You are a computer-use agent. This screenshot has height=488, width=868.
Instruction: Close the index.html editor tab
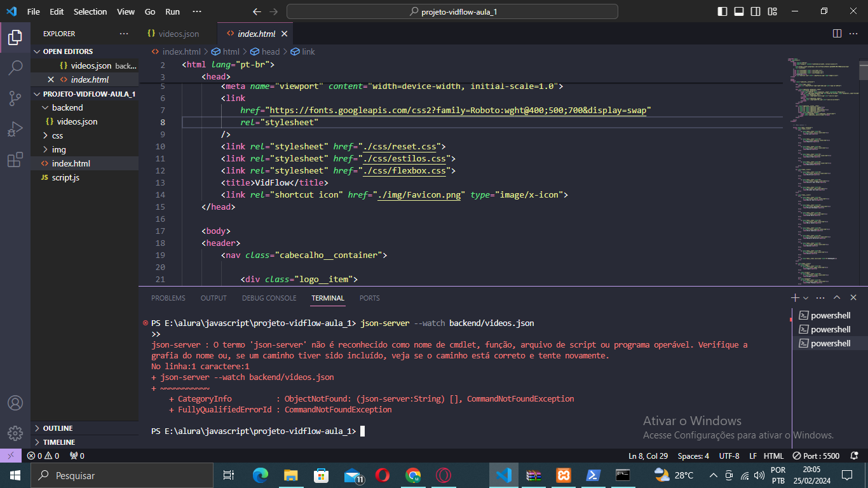(284, 34)
